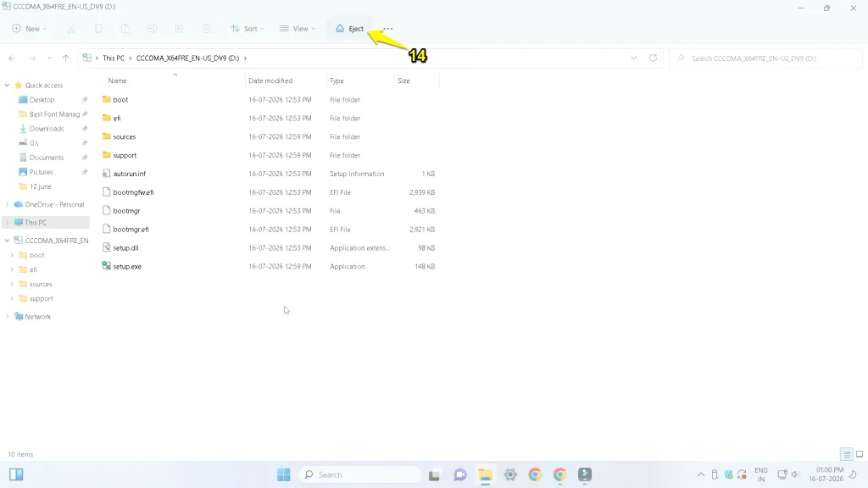Eject the D: drive

[349, 29]
